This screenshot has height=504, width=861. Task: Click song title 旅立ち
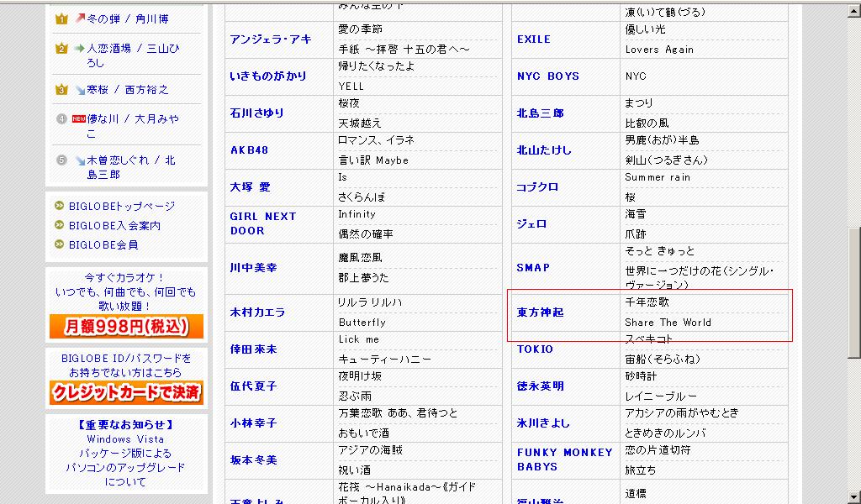click(640, 470)
